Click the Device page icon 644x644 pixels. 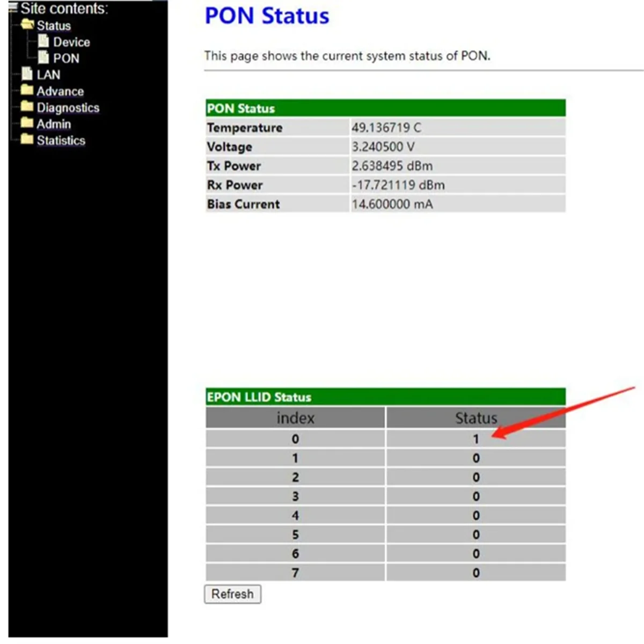pos(43,41)
